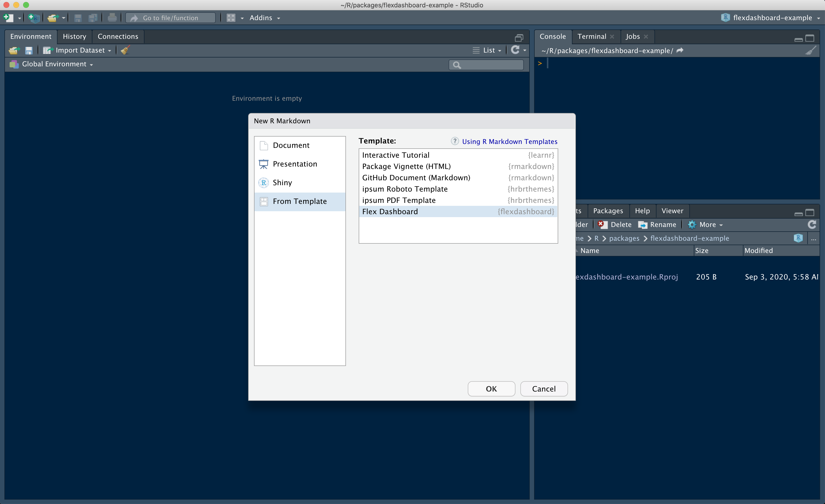
Task: Click the Addins dropdown icon
Action: 277,18
